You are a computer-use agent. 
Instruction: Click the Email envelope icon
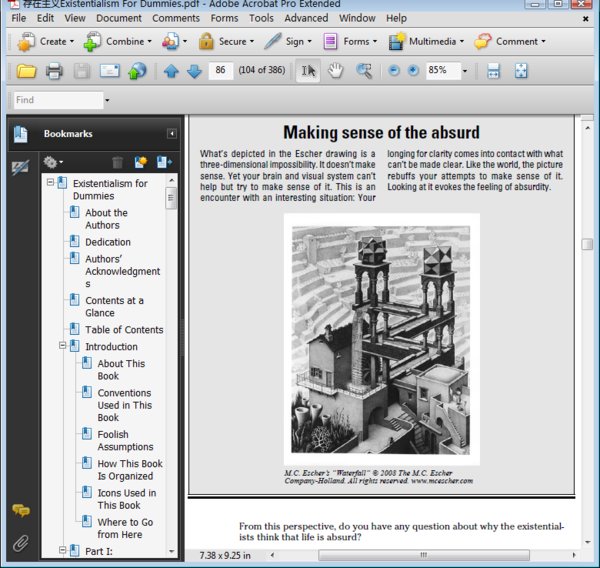(x=109, y=71)
